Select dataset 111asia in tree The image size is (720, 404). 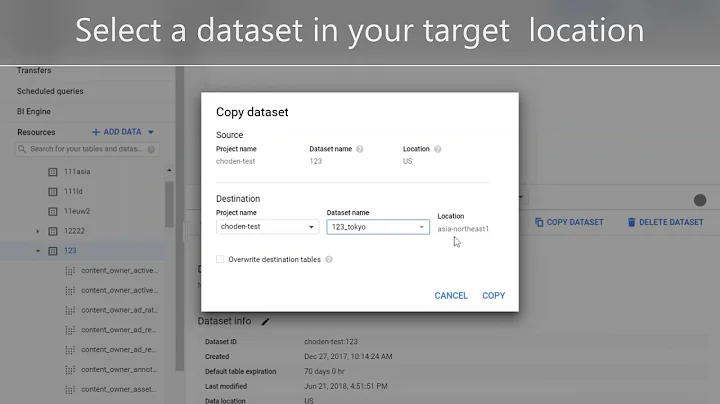[x=77, y=171]
